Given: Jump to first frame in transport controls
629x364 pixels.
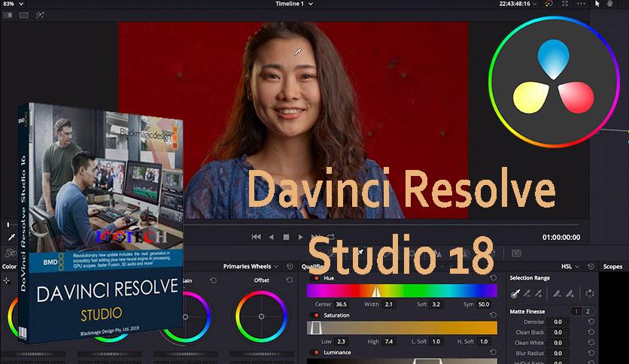Looking at the screenshot, I should [x=255, y=237].
